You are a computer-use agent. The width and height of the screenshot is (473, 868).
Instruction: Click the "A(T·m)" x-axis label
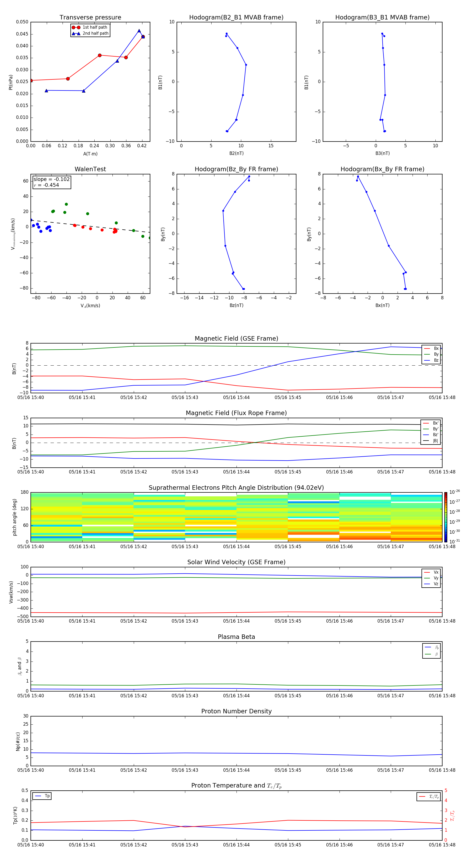pos(90,154)
